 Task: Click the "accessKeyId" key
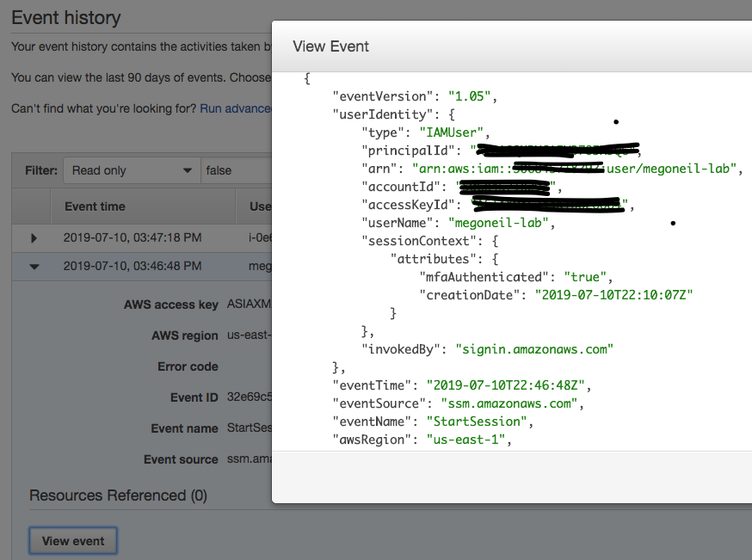click(408, 205)
